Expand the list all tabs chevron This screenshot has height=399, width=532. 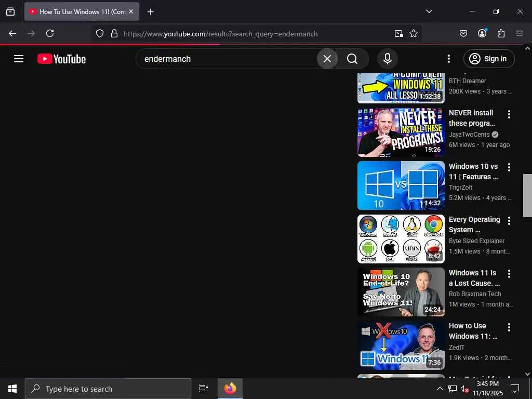[429, 11]
